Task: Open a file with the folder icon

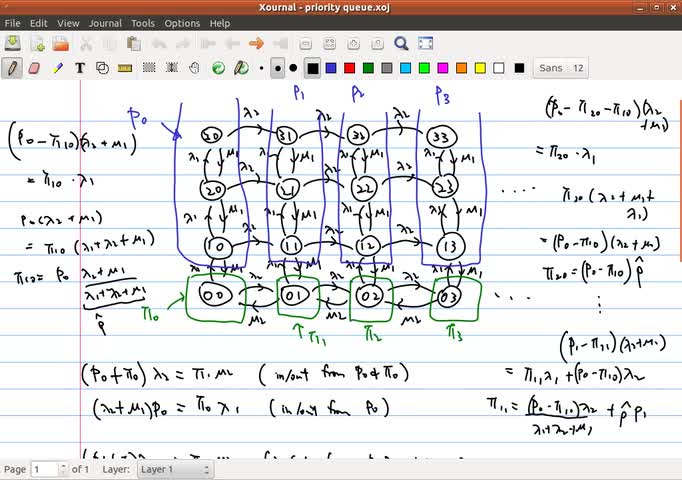Action: 60,43
